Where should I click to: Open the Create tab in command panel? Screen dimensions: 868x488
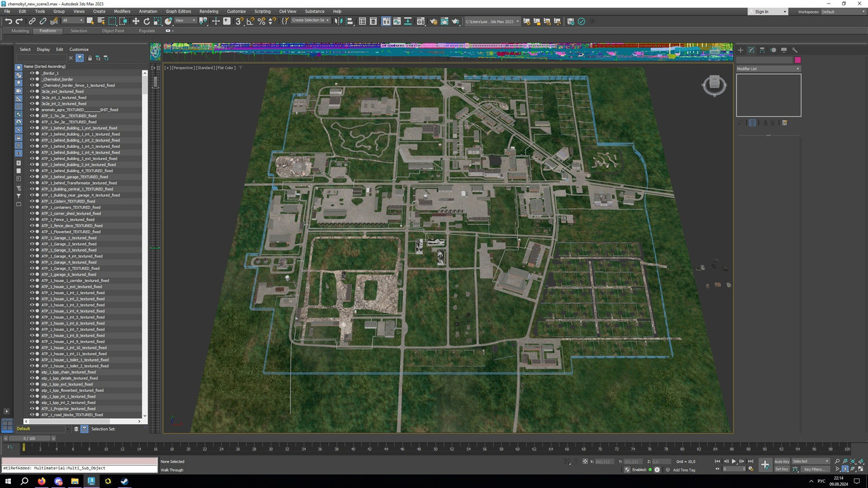pos(741,49)
